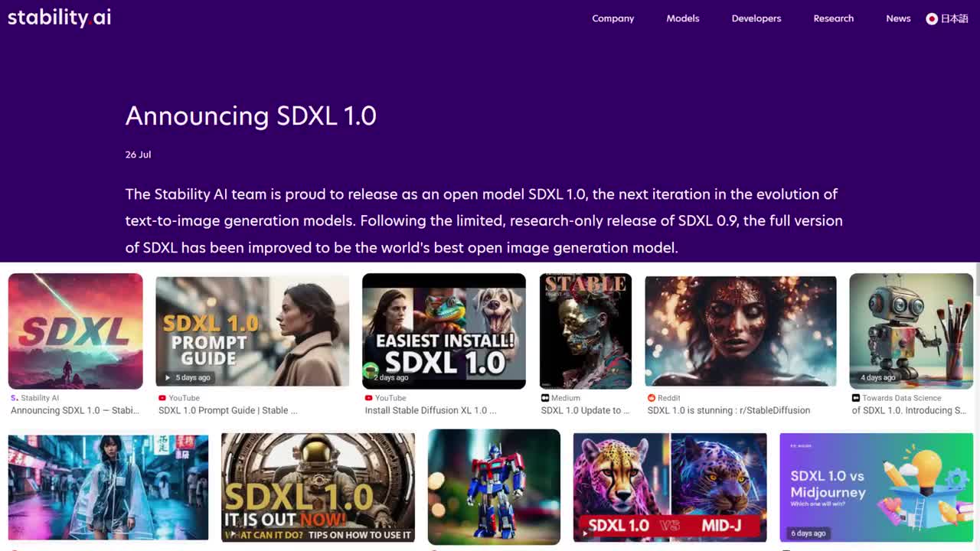Click the 'Towards Data Science' source label
The image size is (980, 551).
point(902,398)
